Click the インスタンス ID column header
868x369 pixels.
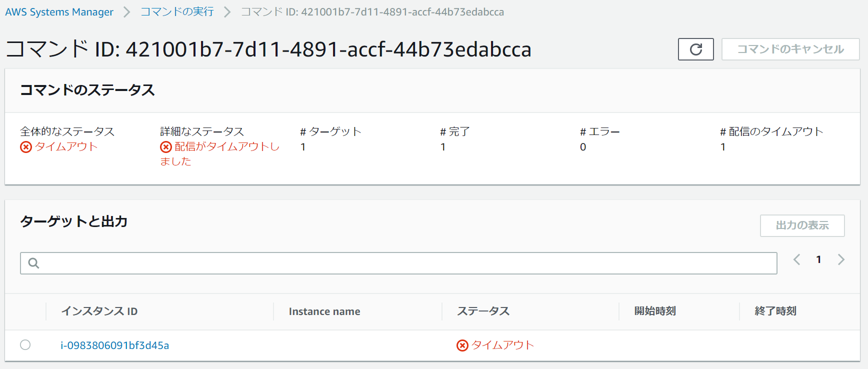tap(99, 311)
